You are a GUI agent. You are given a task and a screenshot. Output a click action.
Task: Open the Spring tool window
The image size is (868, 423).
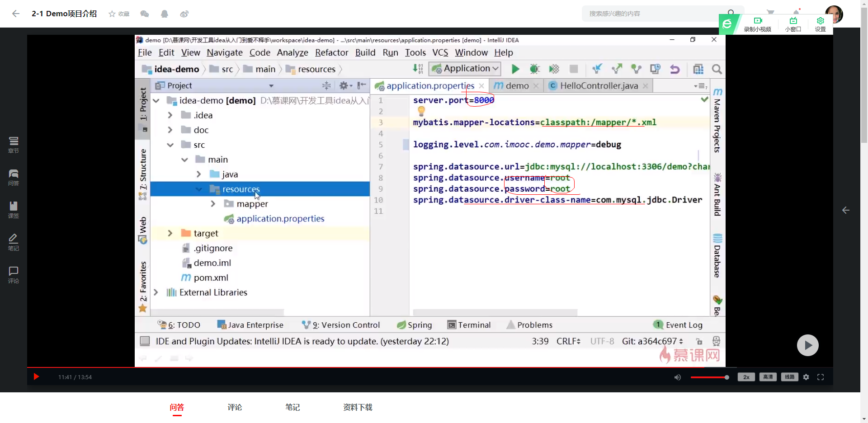(414, 325)
